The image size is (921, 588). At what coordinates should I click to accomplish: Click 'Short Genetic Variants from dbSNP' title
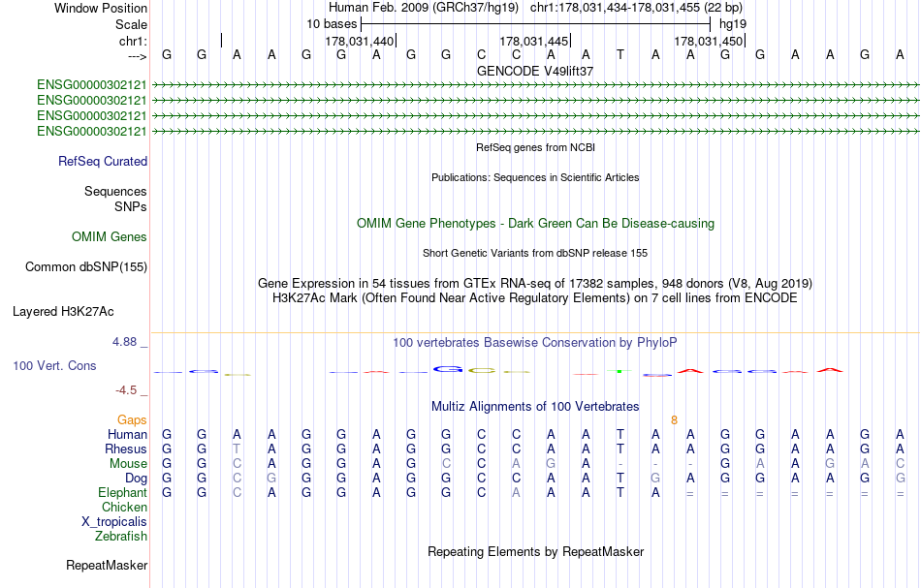(535, 253)
